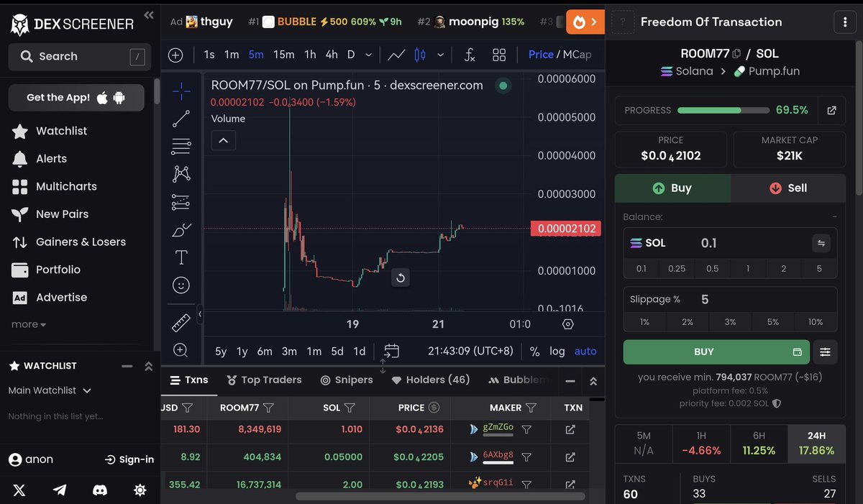Viewport: 863px width, 504px height.
Task: Switch chart to Price view
Action: tap(541, 55)
